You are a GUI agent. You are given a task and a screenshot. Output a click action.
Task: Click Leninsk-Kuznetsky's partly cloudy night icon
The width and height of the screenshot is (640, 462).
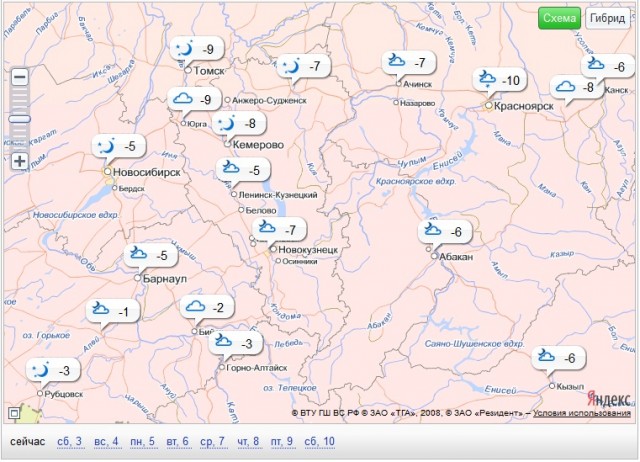point(231,167)
